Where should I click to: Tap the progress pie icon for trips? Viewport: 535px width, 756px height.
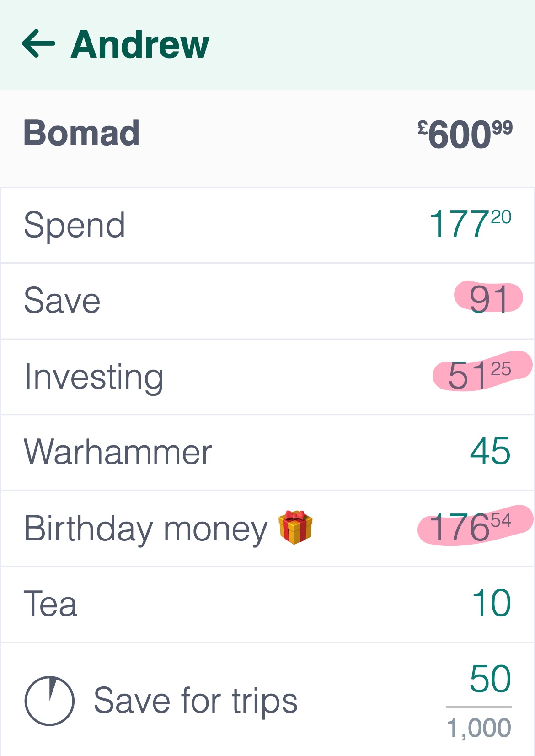click(49, 701)
